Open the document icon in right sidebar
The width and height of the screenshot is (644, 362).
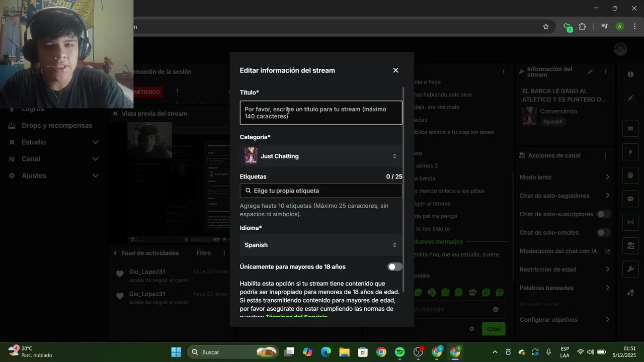tap(630, 175)
